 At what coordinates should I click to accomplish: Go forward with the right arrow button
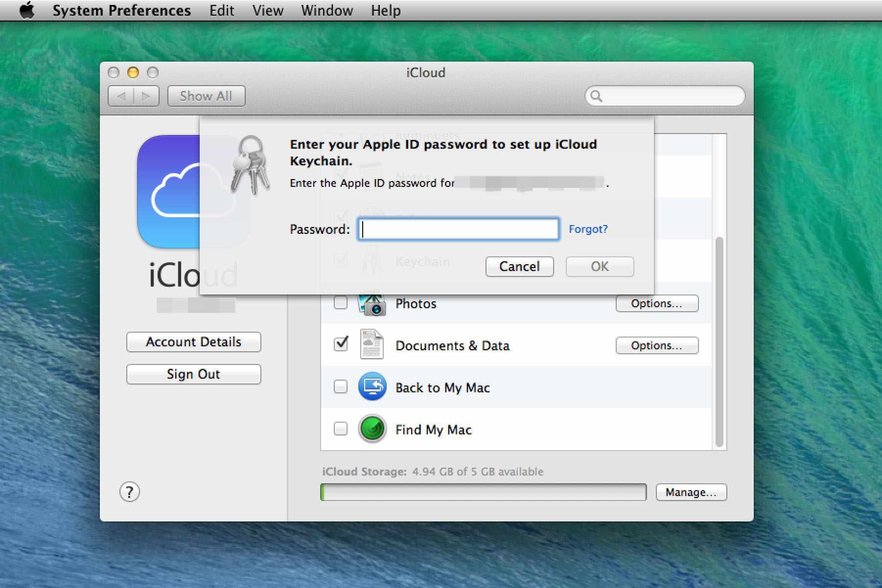tap(146, 96)
